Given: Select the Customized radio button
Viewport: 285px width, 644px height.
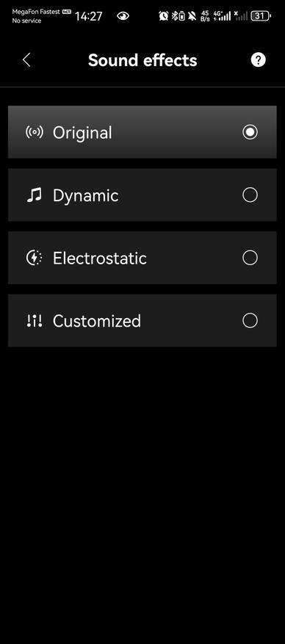Looking at the screenshot, I should [250, 320].
